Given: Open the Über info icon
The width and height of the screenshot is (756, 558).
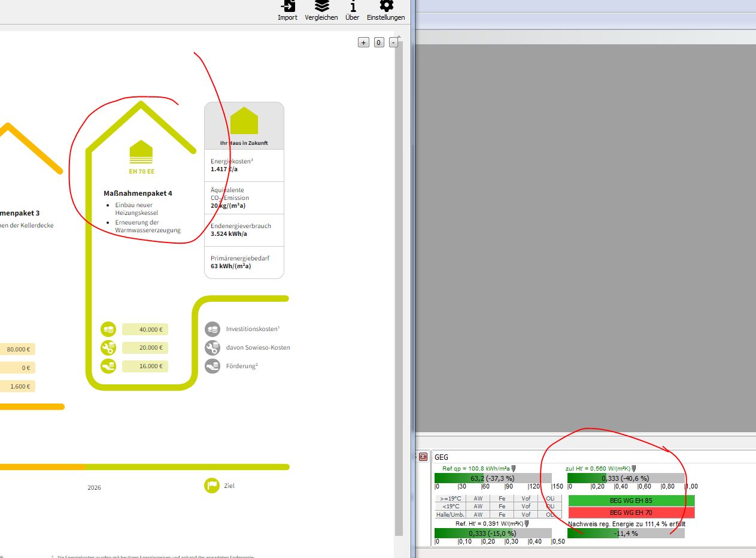Looking at the screenshot, I should click(x=353, y=7).
